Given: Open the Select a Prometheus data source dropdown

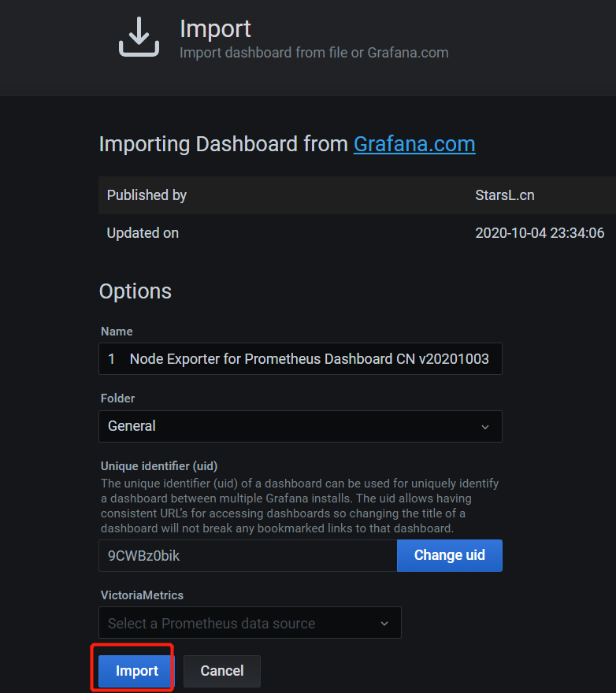Looking at the screenshot, I should click(250, 623).
